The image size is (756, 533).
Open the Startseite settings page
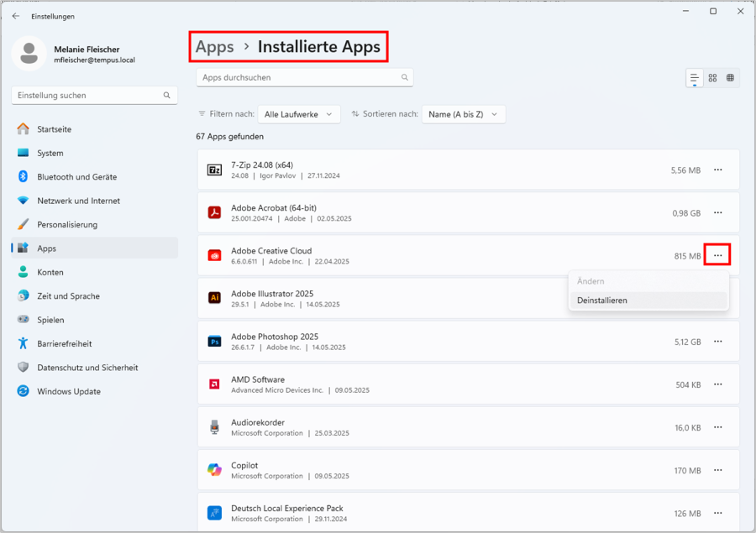coord(94,129)
